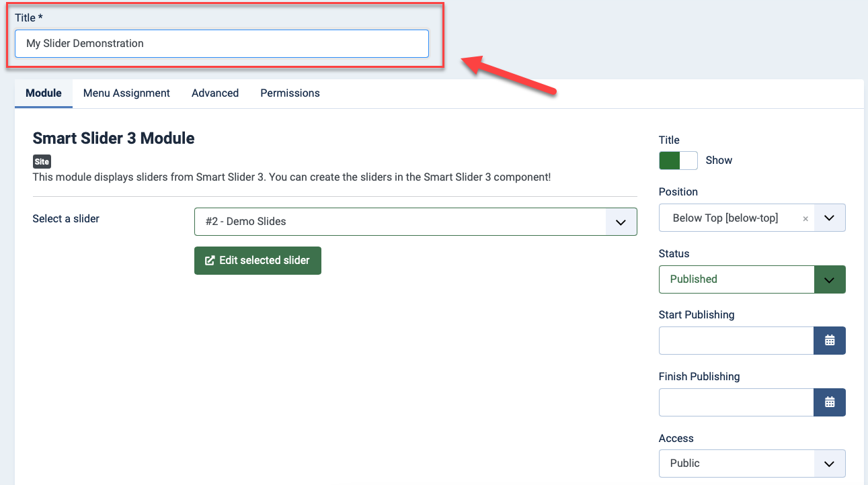Open the Start Publishing calendar picker

click(x=829, y=341)
